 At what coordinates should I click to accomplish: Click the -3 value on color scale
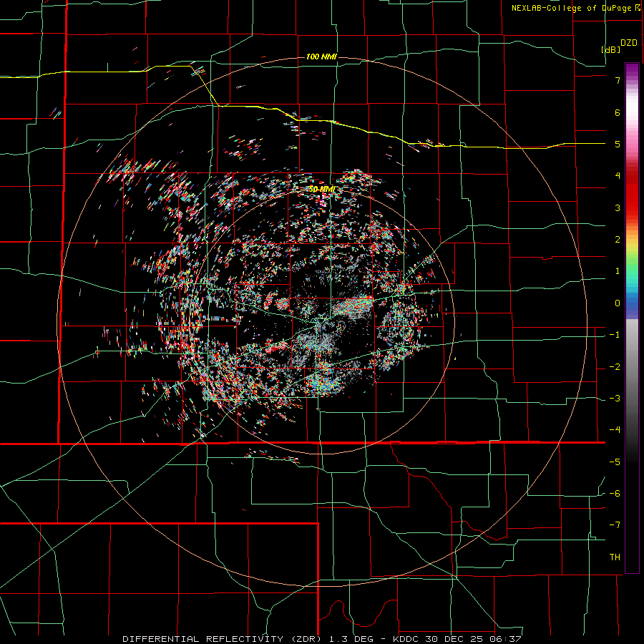pos(615,399)
